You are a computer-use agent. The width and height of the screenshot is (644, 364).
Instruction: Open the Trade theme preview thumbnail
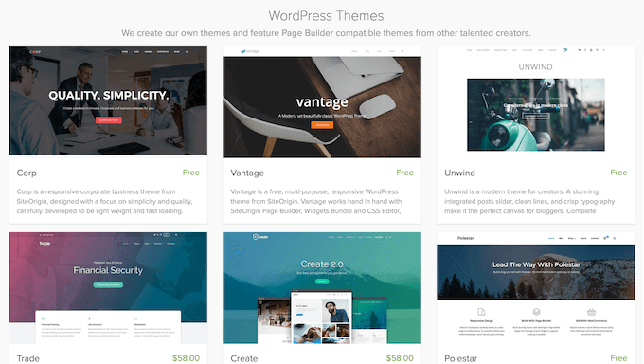coord(108,288)
